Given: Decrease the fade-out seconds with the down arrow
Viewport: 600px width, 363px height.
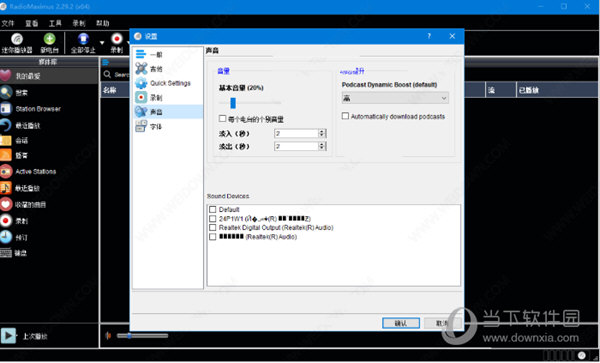Looking at the screenshot, I should coord(322,148).
